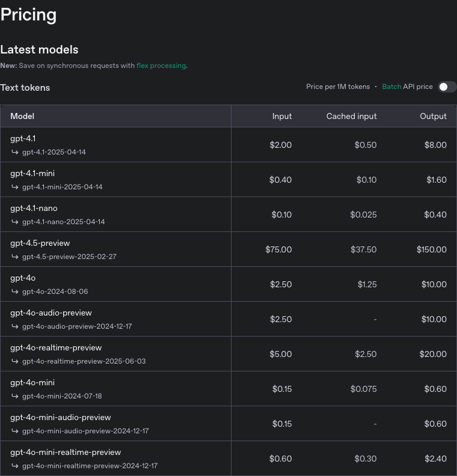Click the Cached input column header
The height and width of the screenshot is (476, 457).
(x=351, y=116)
